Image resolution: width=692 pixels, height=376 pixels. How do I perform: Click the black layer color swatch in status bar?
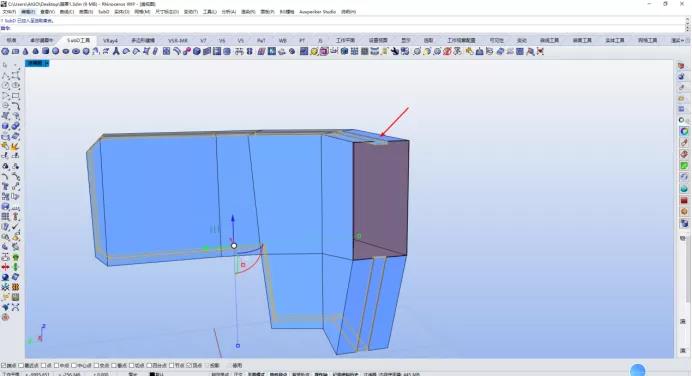pyautogui.click(x=152, y=374)
